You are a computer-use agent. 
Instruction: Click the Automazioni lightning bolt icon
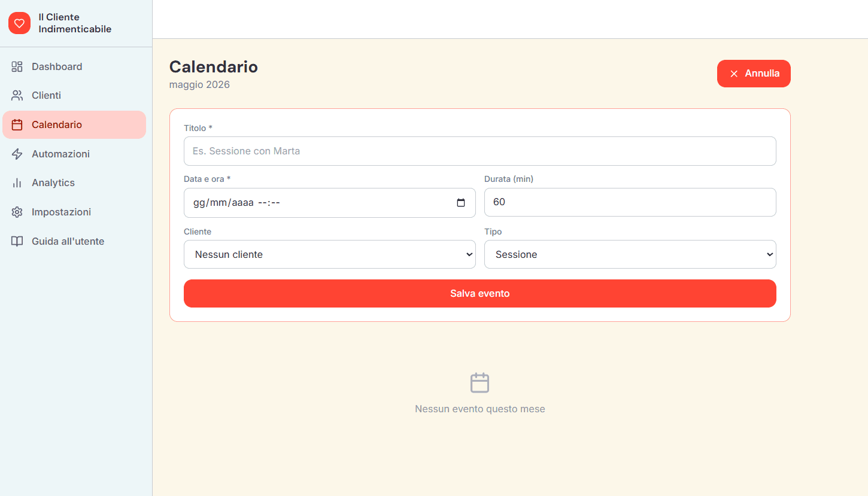point(17,154)
